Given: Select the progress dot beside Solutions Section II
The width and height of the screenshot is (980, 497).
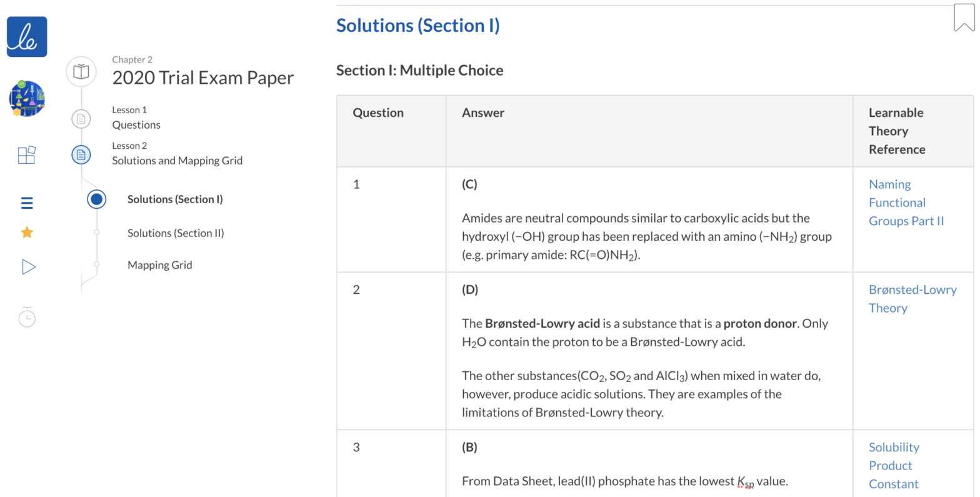Looking at the screenshot, I should point(96,232).
